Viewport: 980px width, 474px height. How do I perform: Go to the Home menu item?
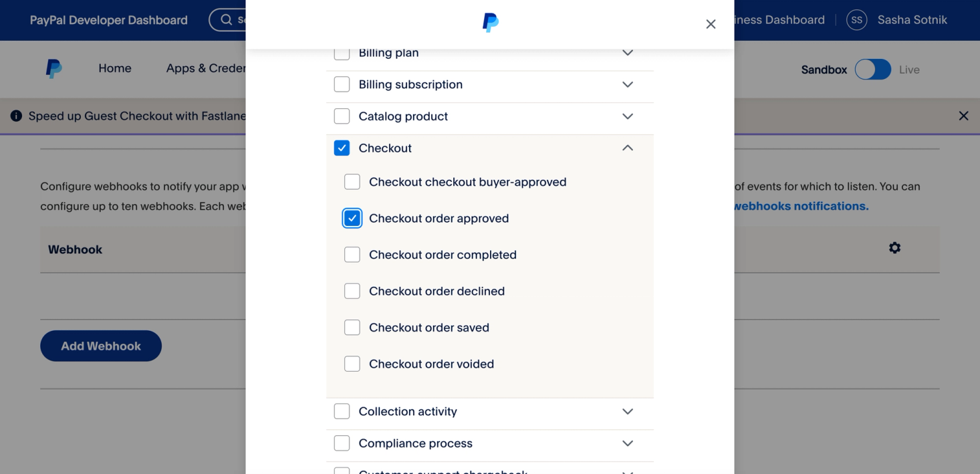pyautogui.click(x=115, y=68)
